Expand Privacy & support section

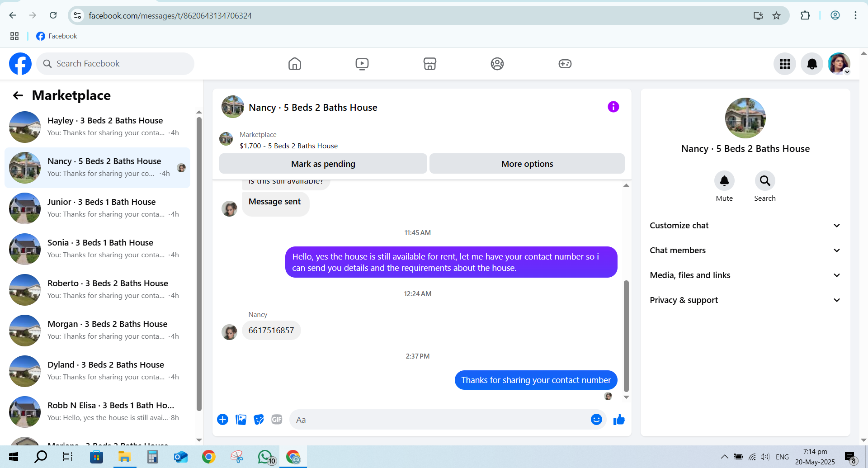(745, 300)
